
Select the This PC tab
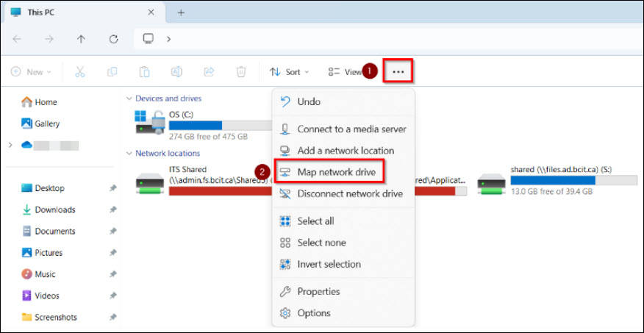coord(83,12)
